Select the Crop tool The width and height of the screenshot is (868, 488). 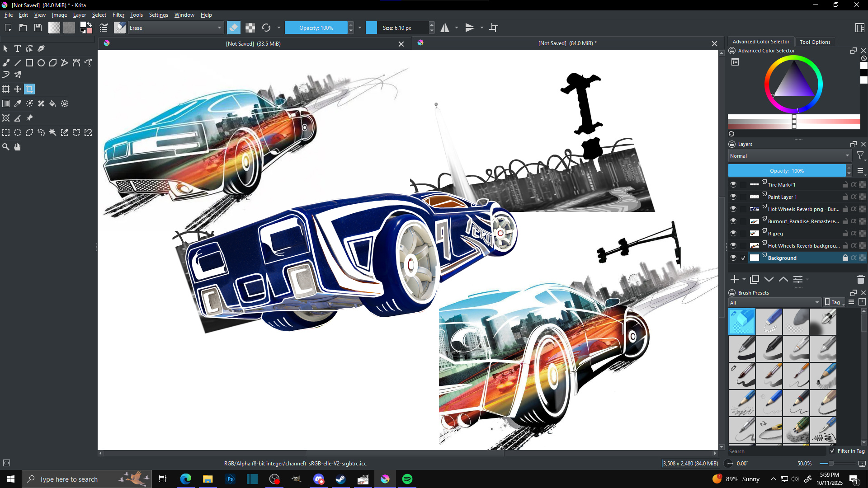(x=29, y=89)
